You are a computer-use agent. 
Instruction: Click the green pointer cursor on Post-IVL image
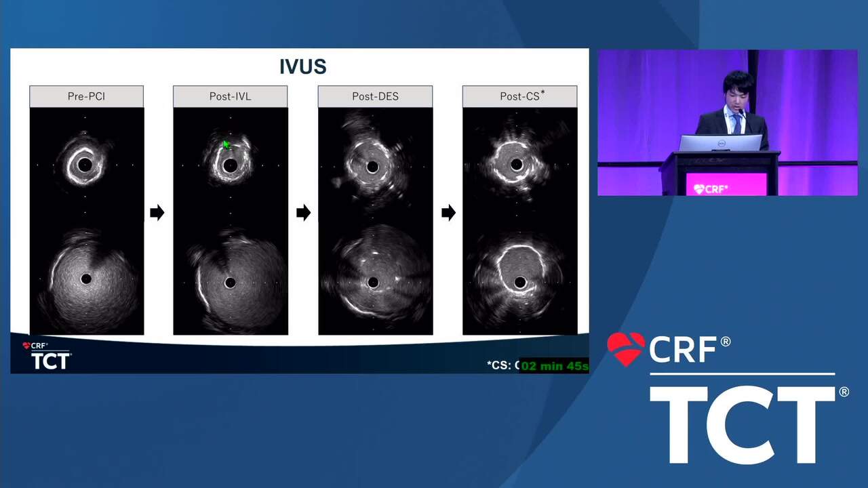(227, 144)
